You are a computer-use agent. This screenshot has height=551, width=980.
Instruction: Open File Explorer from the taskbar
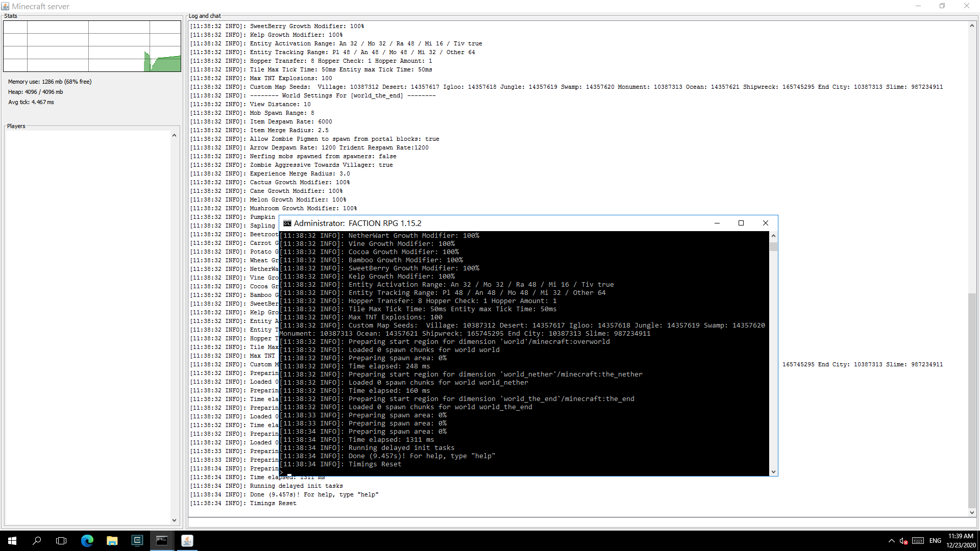pyautogui.click(x=112, y=541)
